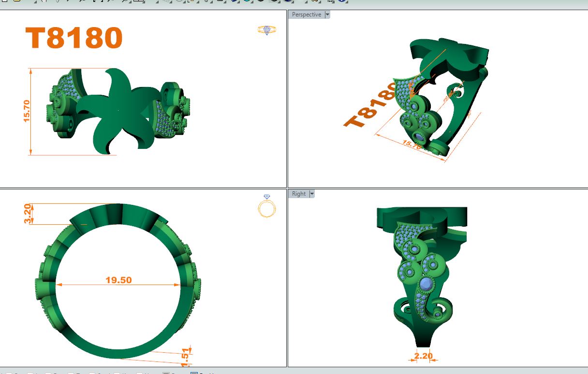The image size is (588, 374).
Task: Select the 2.20 shank width dimension
Action: (423, 356)
